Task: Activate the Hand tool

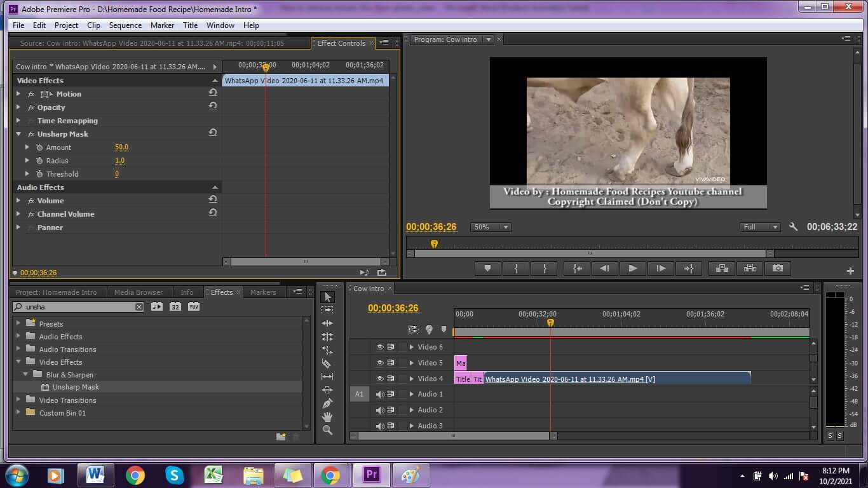Action: (x=327, y=416)
